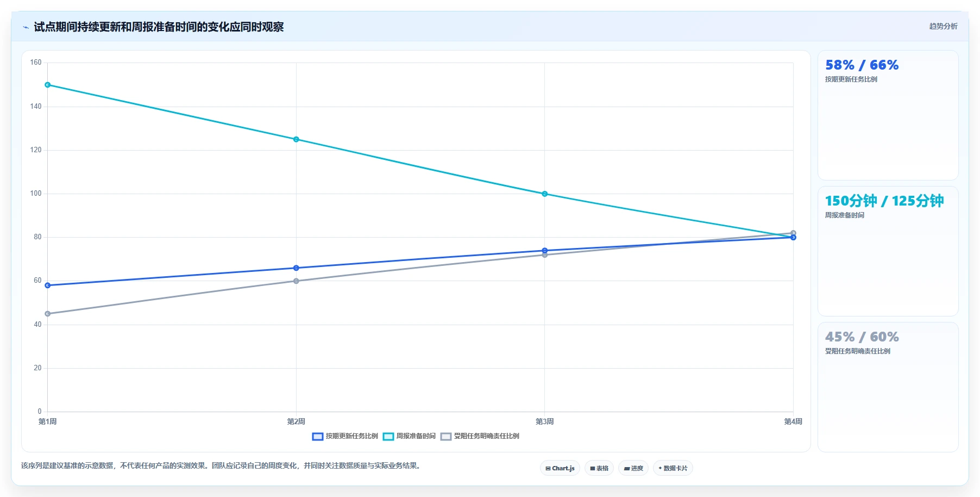Click the 40 y-axis label
This screenshot has width=980, height=497.
(x=37, y=325)
